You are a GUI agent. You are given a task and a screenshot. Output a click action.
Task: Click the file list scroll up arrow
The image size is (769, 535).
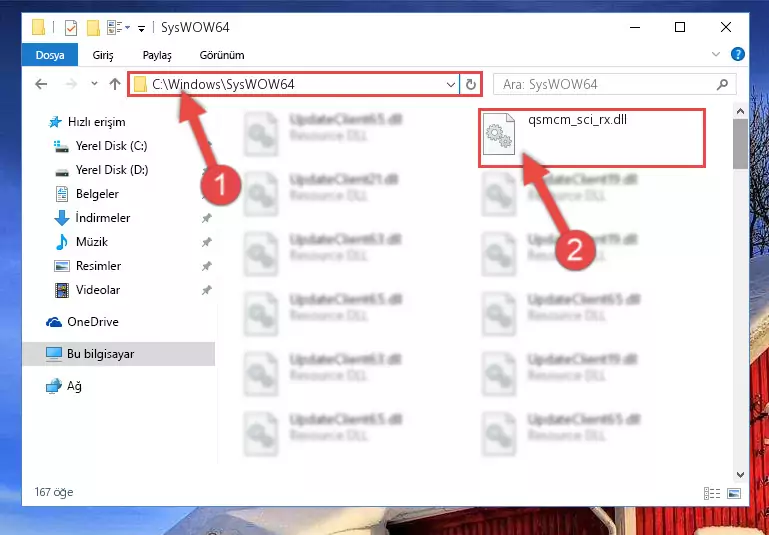[x=740, y=111]
